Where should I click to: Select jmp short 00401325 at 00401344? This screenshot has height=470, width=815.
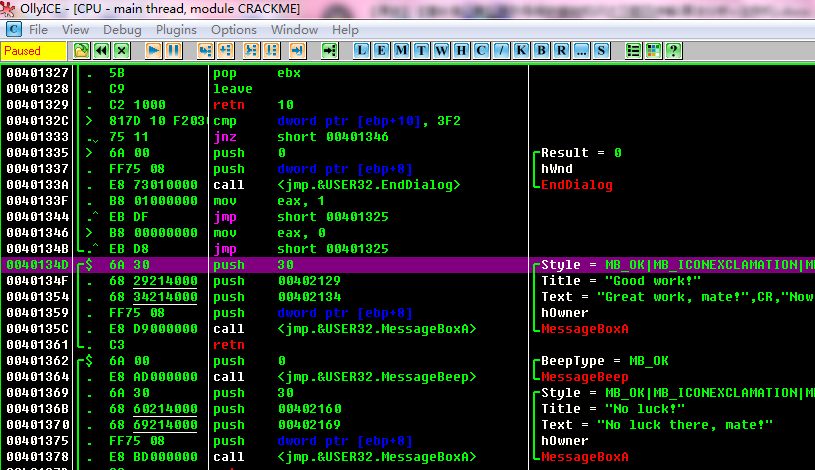300,217
